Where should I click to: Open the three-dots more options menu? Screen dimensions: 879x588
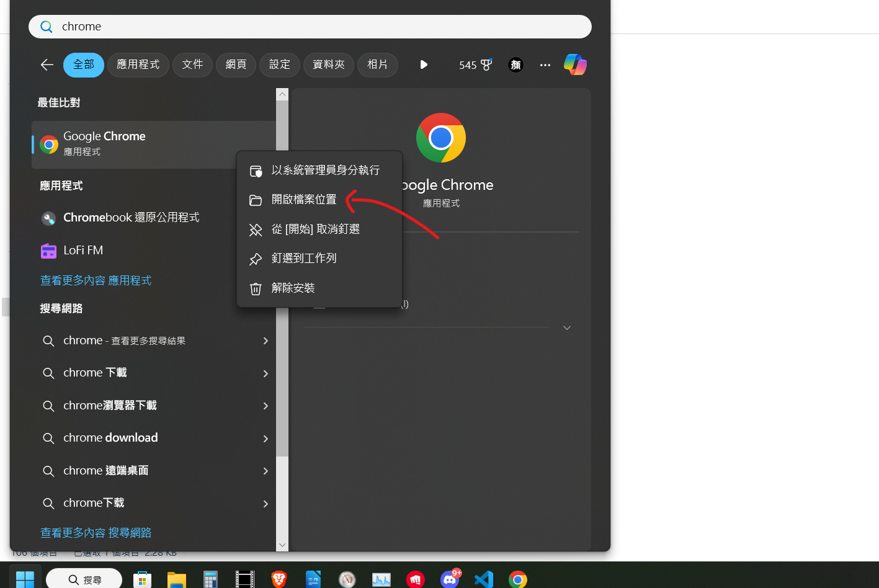tap(545, 65)
